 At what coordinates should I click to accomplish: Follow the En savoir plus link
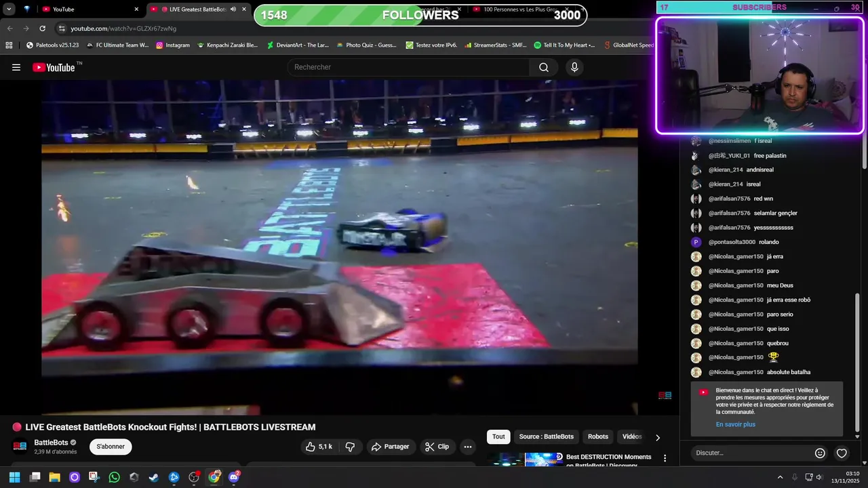click(735, 424)
